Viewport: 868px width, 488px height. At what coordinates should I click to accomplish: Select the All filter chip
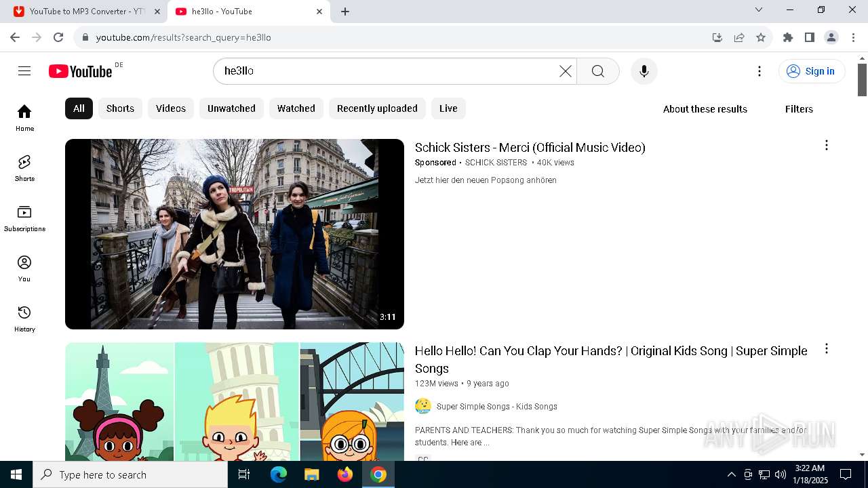[x=79, y=108]
